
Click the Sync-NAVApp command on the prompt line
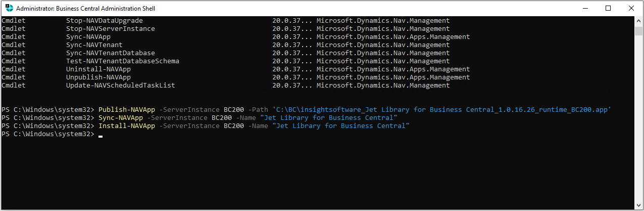[x=121, y=118]
